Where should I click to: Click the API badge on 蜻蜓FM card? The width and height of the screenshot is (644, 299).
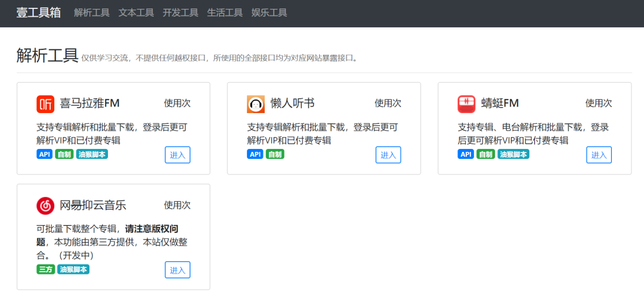coord(466,154)
